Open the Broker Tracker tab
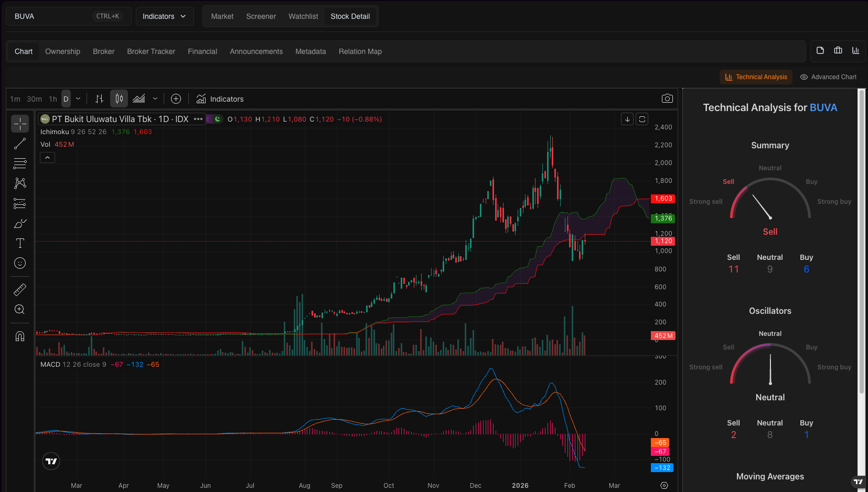This screenshot has height=492, width=868. point(151,51)
